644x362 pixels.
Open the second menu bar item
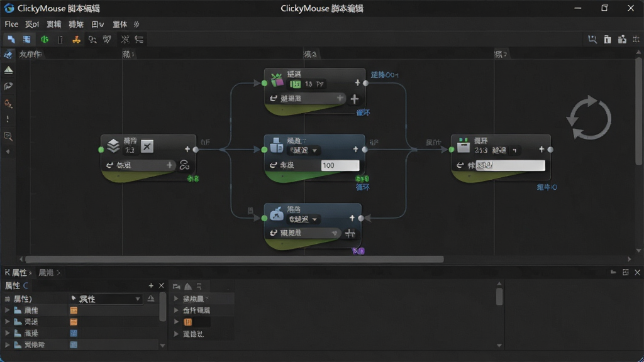[x=32, y=25]
